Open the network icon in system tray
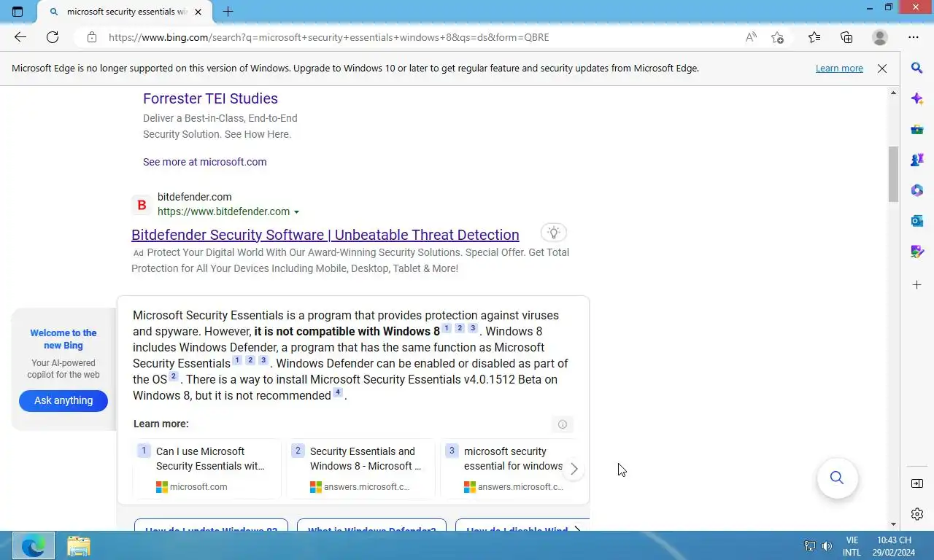934x560 pixels. tap(809, 546)
